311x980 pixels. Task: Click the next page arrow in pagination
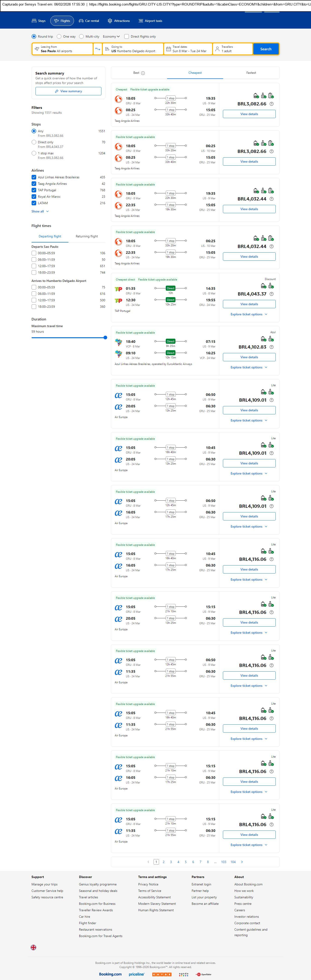(x=242, y=862)
